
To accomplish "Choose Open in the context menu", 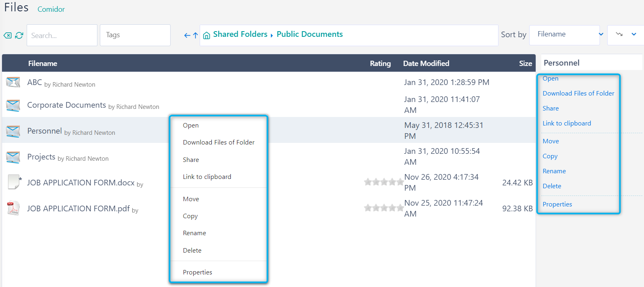I will tap(191, 125).
